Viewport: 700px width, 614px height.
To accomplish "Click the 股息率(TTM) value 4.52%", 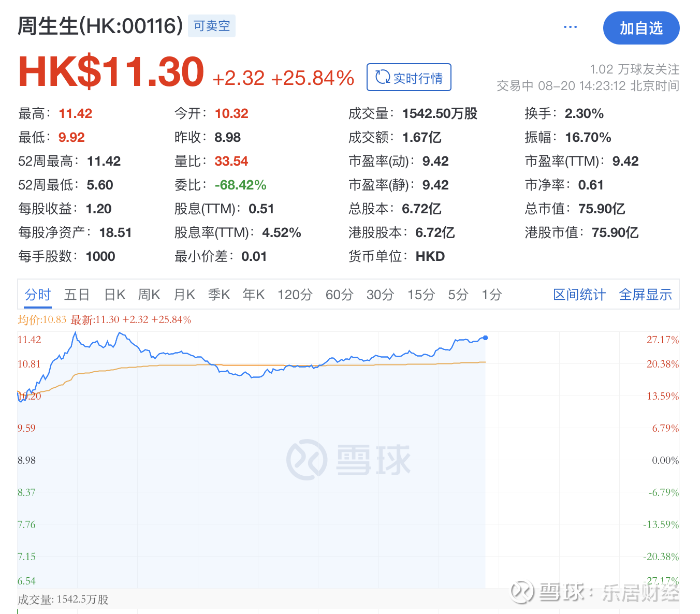I will (282, 232).
